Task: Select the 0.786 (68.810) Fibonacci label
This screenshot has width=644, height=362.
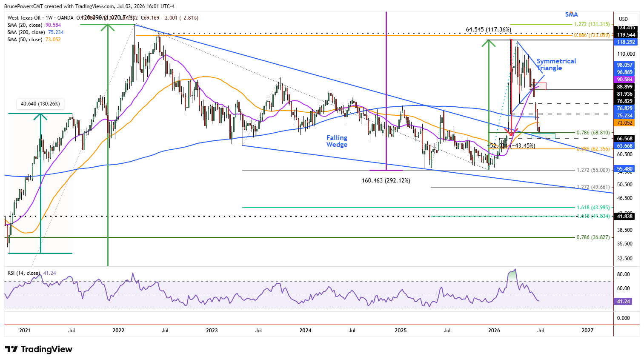Action: [593, 133]
